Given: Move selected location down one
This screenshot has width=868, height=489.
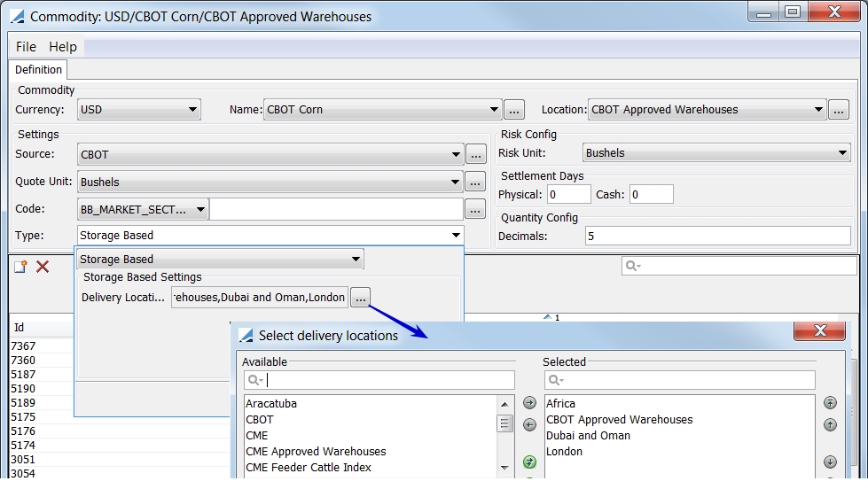Looking at the screenshot, I should [830, 462].
